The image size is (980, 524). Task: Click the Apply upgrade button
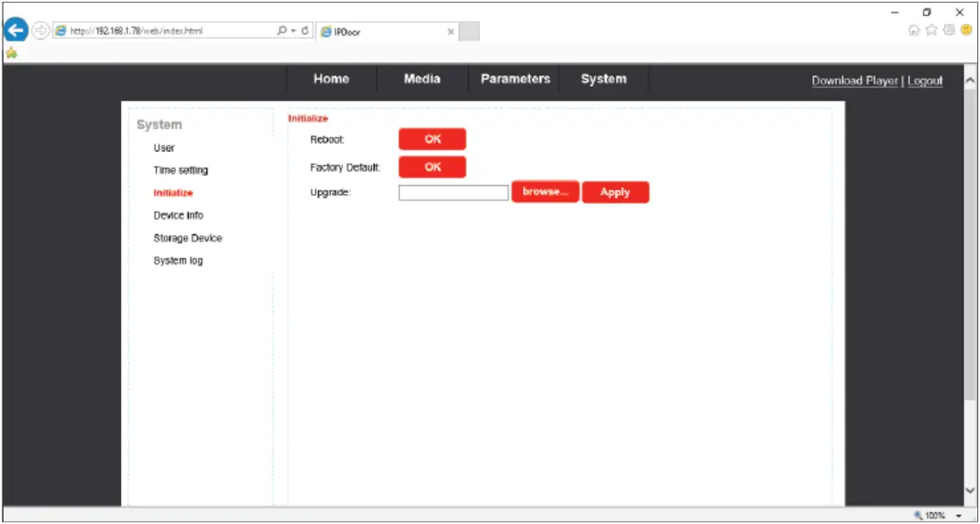[616, 192]
